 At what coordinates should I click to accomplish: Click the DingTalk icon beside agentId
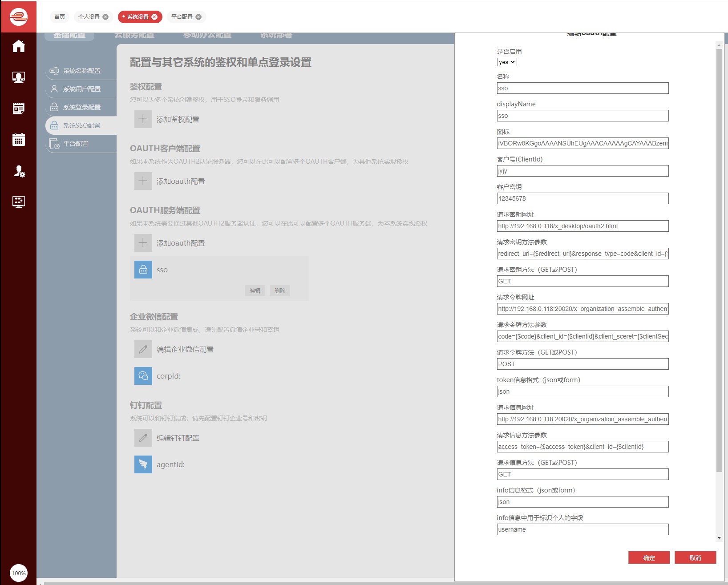tap(143, 464)
